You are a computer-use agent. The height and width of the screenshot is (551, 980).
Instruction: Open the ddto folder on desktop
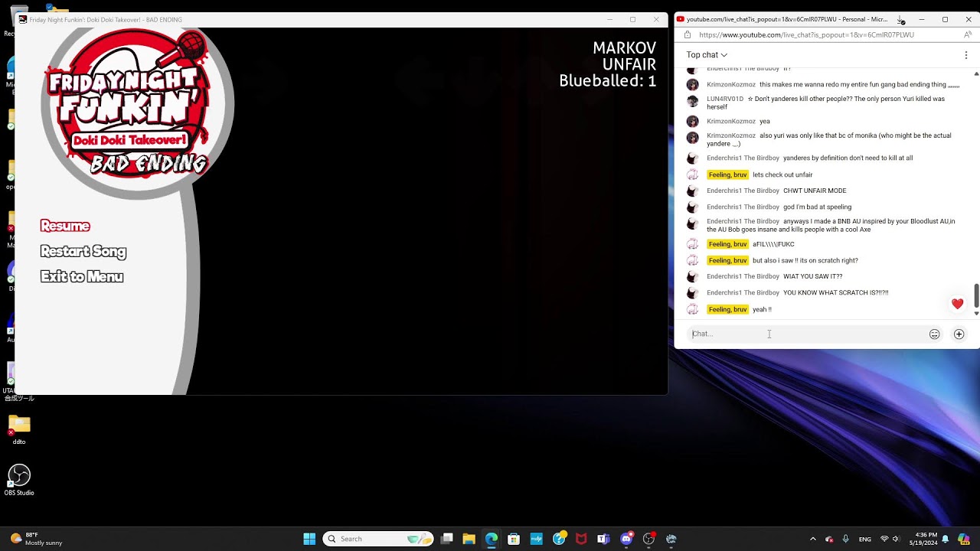click(x=19, y=430)
